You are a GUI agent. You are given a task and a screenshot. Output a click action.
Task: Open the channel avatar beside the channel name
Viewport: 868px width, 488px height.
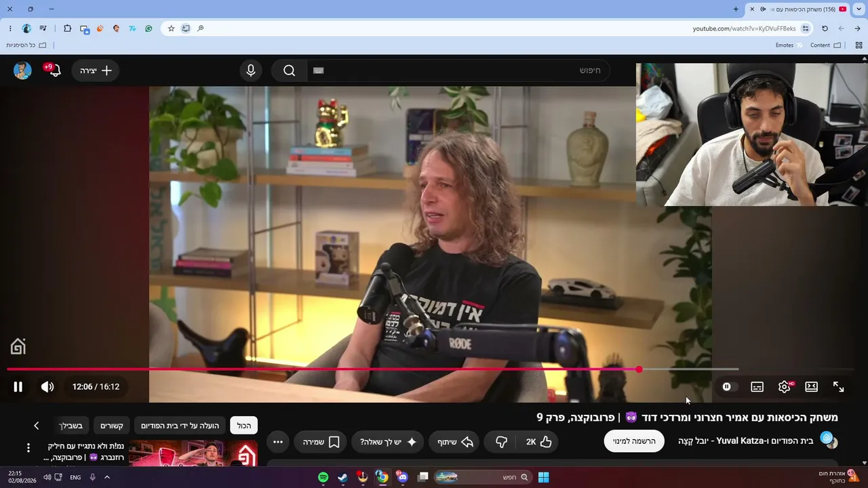pos(829,440)
